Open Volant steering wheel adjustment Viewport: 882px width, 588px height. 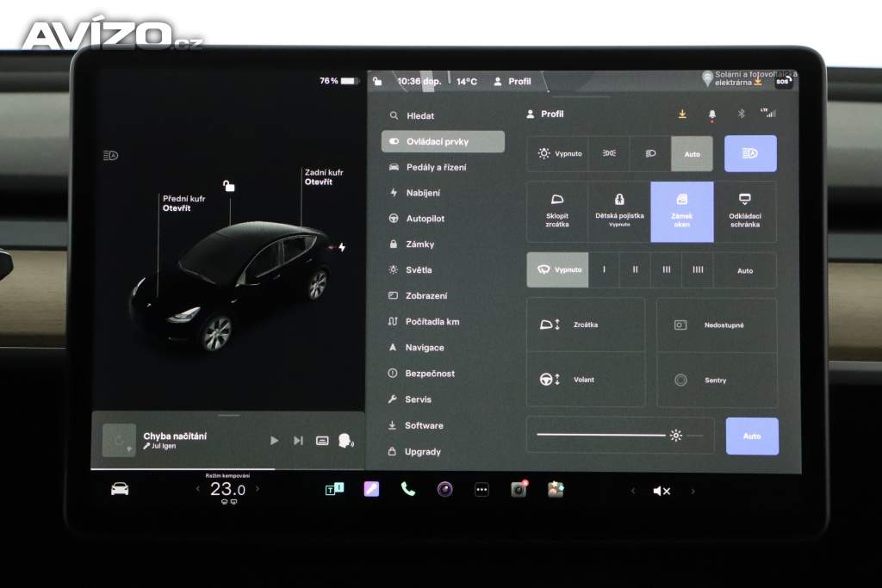pos(586,380)
